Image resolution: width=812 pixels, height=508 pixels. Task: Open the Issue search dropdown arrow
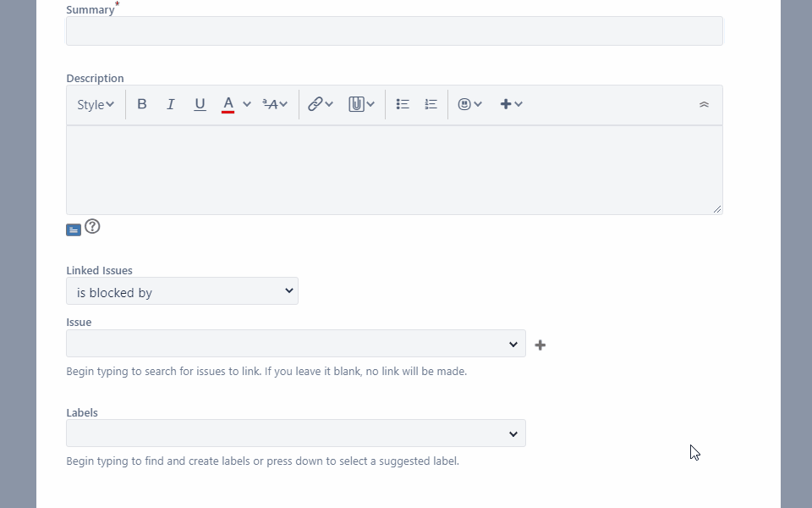point(513,344)
